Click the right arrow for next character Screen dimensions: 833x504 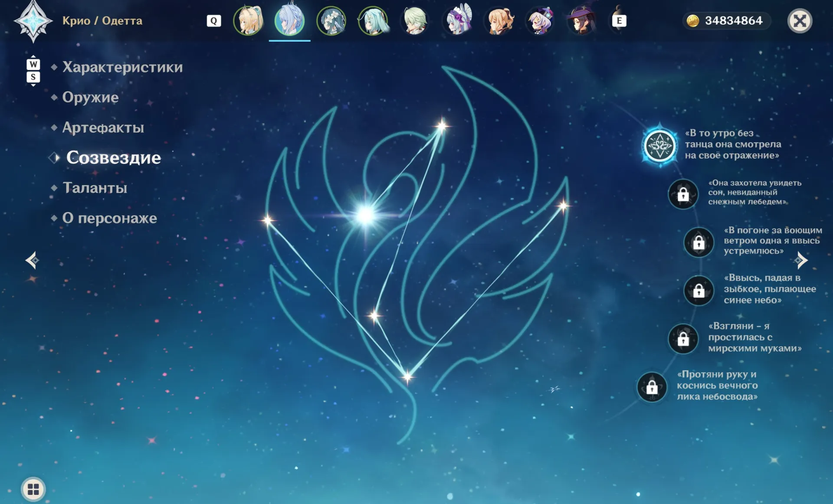click(x=801, y=260)
